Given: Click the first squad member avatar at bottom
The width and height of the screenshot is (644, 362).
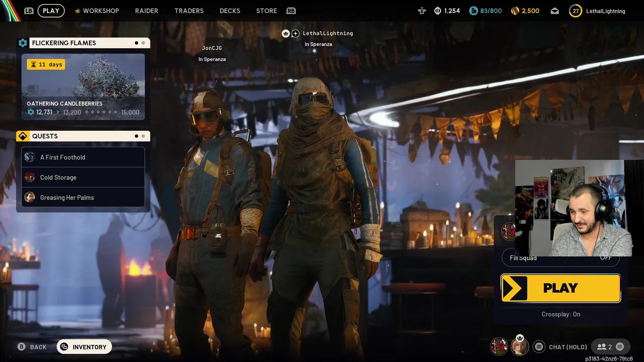Looking at the screenshot, I should [499, 346].
